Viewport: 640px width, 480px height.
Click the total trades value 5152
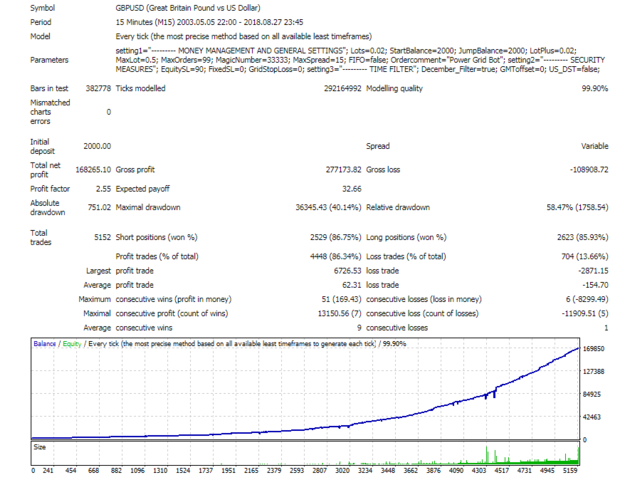tap(102, 237)
